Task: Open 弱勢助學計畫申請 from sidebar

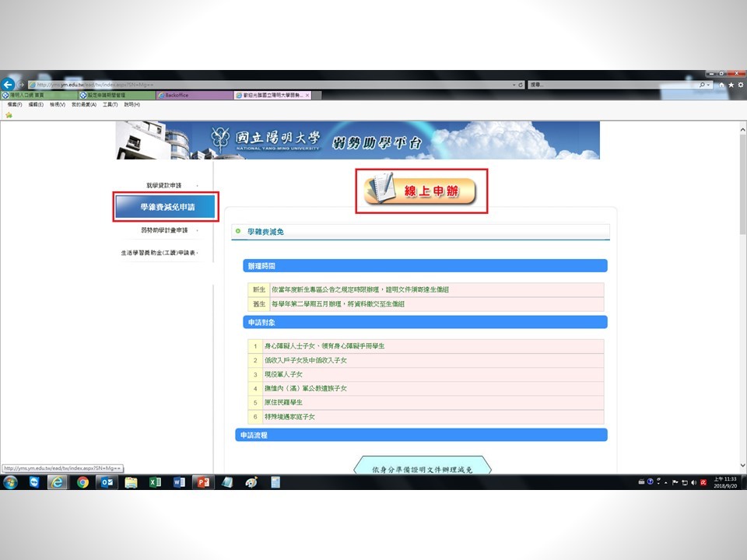Action: coord(164,230)
